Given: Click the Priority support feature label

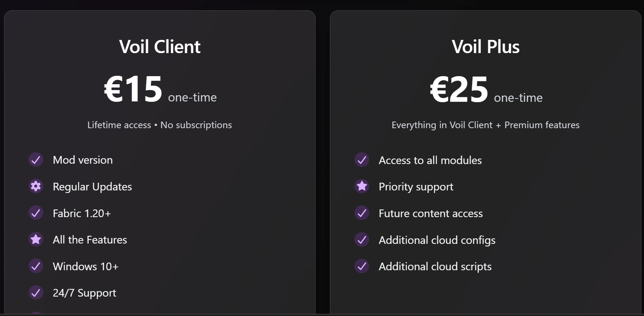Looking at the screenshot, I should click(x=416, y=187).
